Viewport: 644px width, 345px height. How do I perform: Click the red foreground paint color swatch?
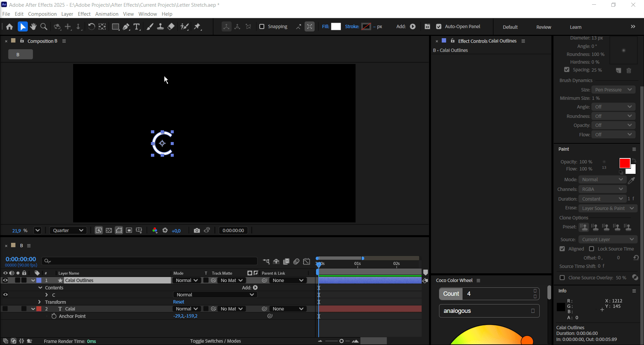(625, 163)
